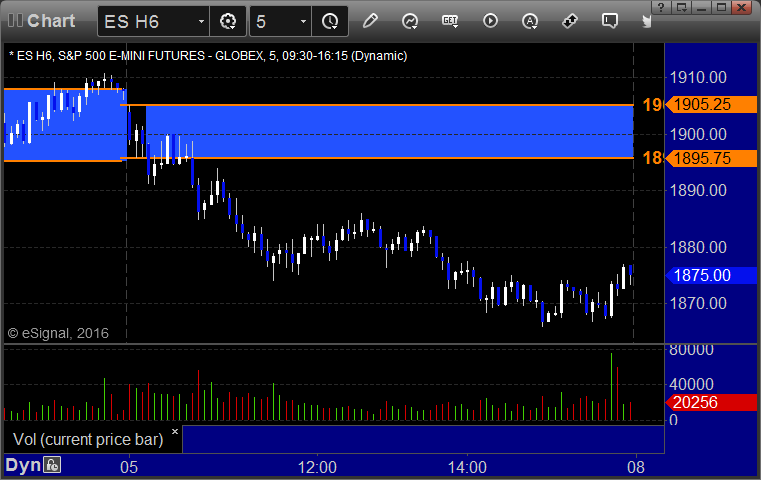This screenshot has height=480, width=761.
Task: Open the time template clock menu
Action: coord(330,21)
